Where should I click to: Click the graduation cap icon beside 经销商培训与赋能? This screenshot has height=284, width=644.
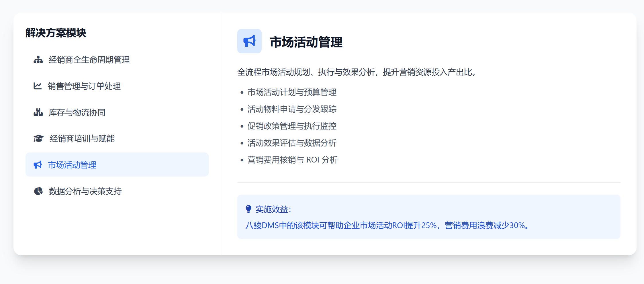pos(38,139)
